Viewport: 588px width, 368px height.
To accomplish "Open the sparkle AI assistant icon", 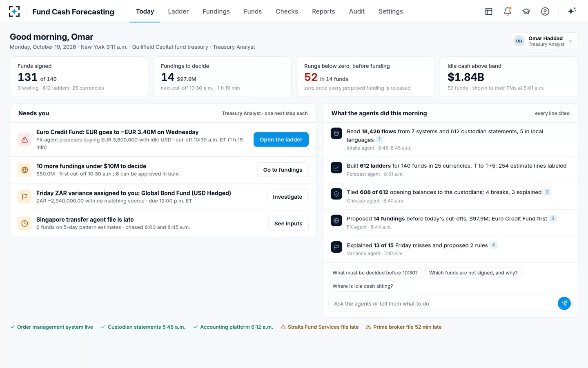I will click(x=572, y=11).
